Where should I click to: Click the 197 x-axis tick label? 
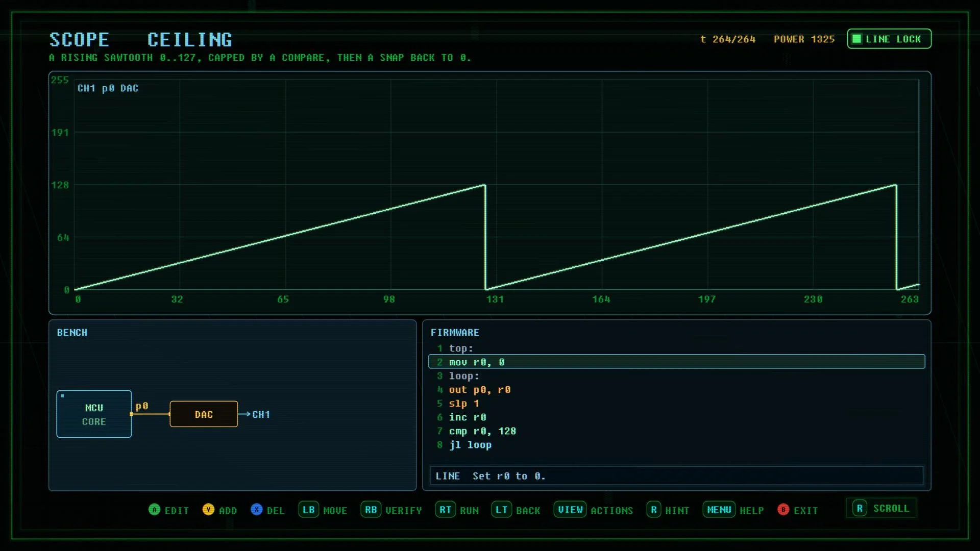pos(707,299)
